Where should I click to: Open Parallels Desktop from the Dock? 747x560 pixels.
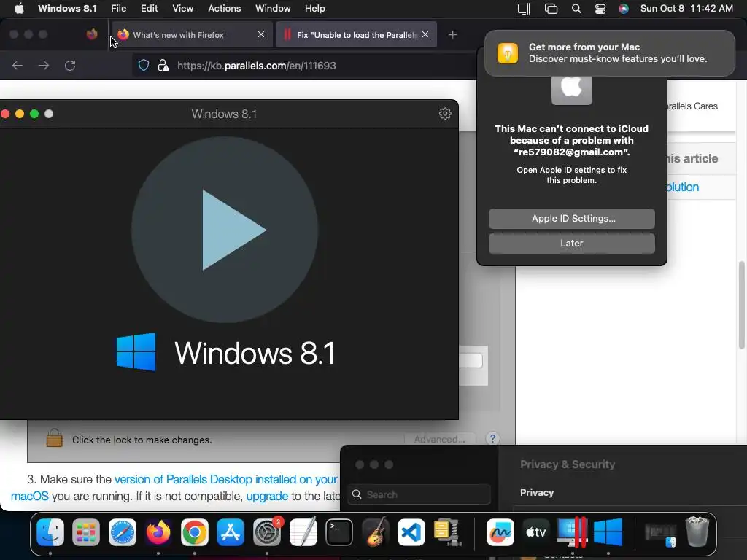click(x=572, y=532)
